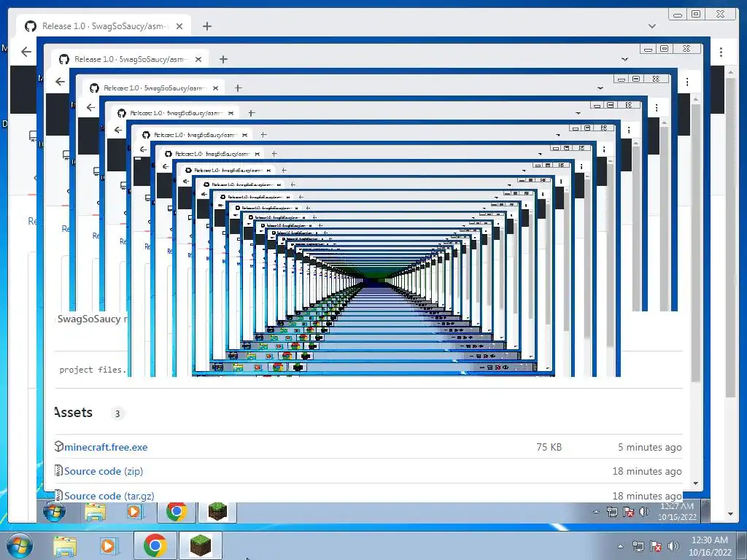Open network icon in the bottom system tray
Viewport: 747px width, 560px height.
click(638, 546)
